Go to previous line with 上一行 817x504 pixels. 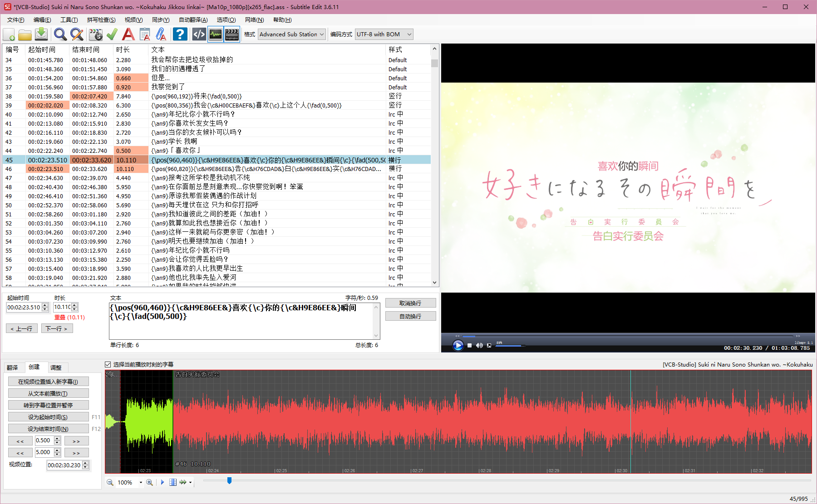(21, 328)
